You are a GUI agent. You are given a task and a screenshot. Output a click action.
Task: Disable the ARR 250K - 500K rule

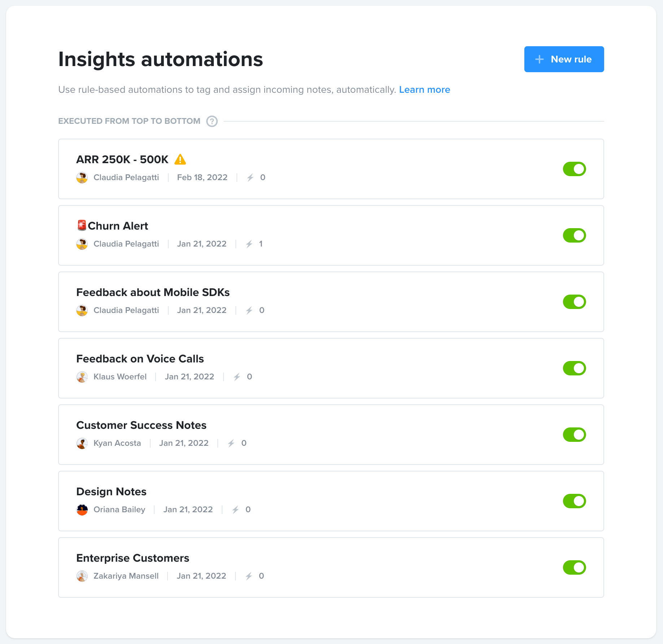(574, 169)
